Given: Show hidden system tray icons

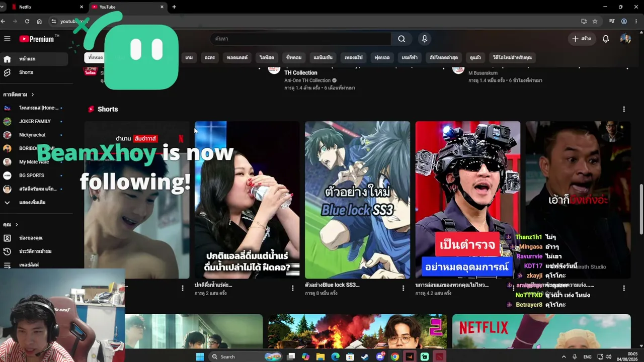Looking at the screenshot, I should coord(563,356).
